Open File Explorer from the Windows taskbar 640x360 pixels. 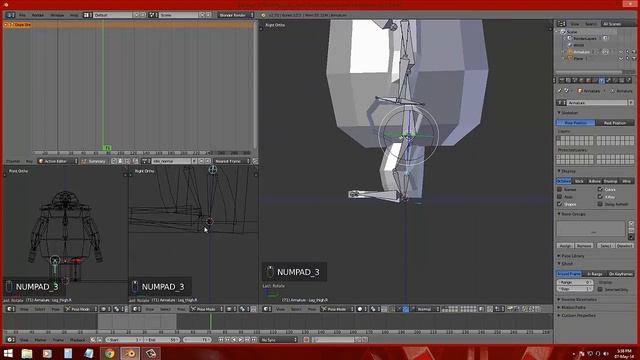(x=27, y=353)
